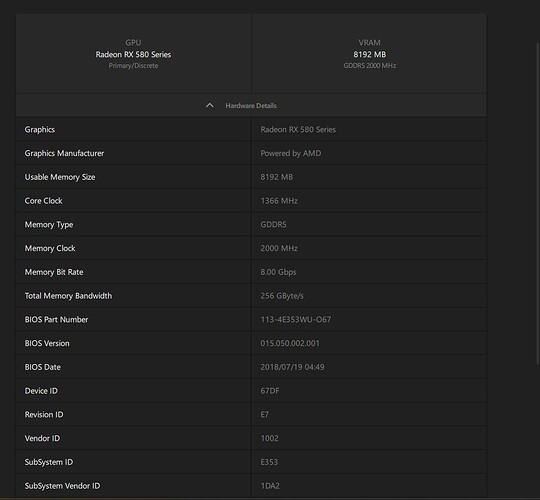Select the VRAM 8192 MB tile

click(x=369, y=54)
